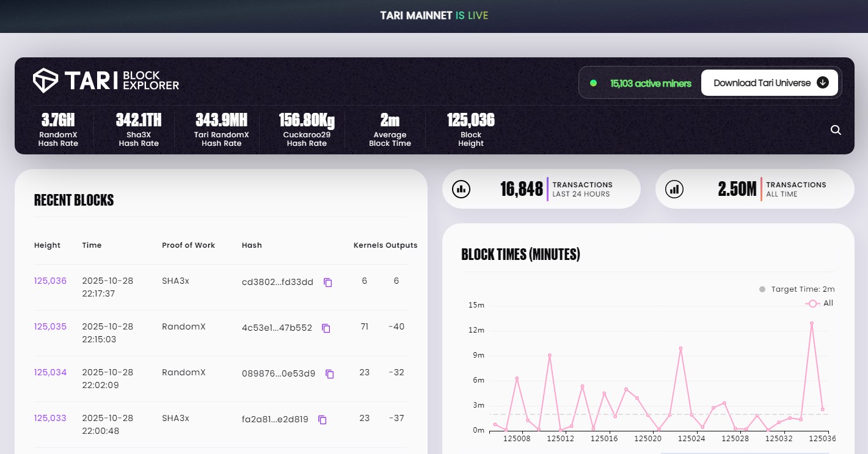Click the TARI MAINNET IS LIVE banner
This screenshot has height=454, width=868.
pyautogui.click(x=434, y=15)
